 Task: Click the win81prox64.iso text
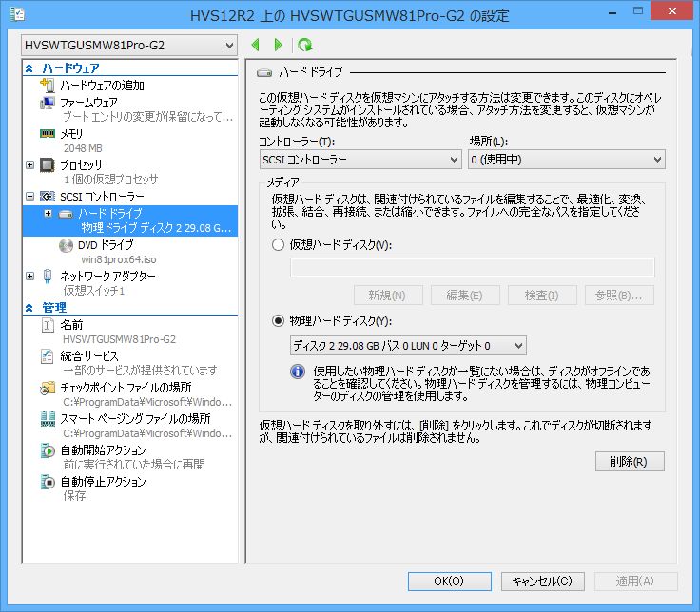(119, 259)
